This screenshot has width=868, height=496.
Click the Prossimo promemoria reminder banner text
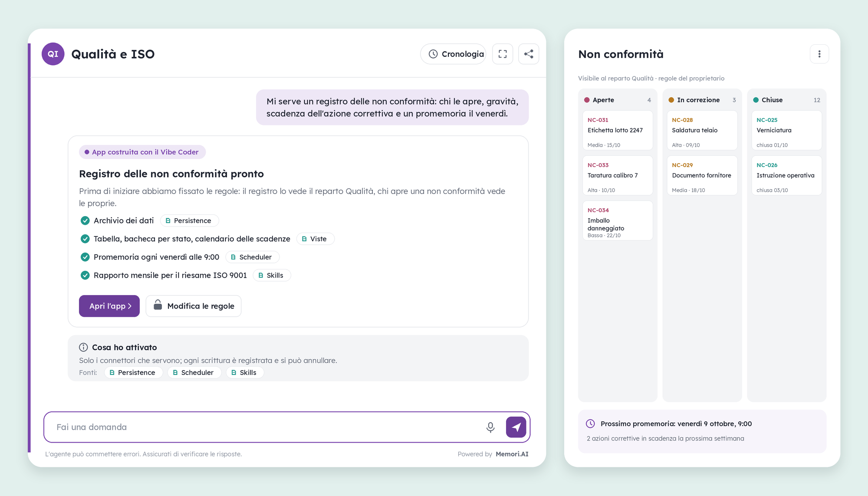click(x=676, y=424)
